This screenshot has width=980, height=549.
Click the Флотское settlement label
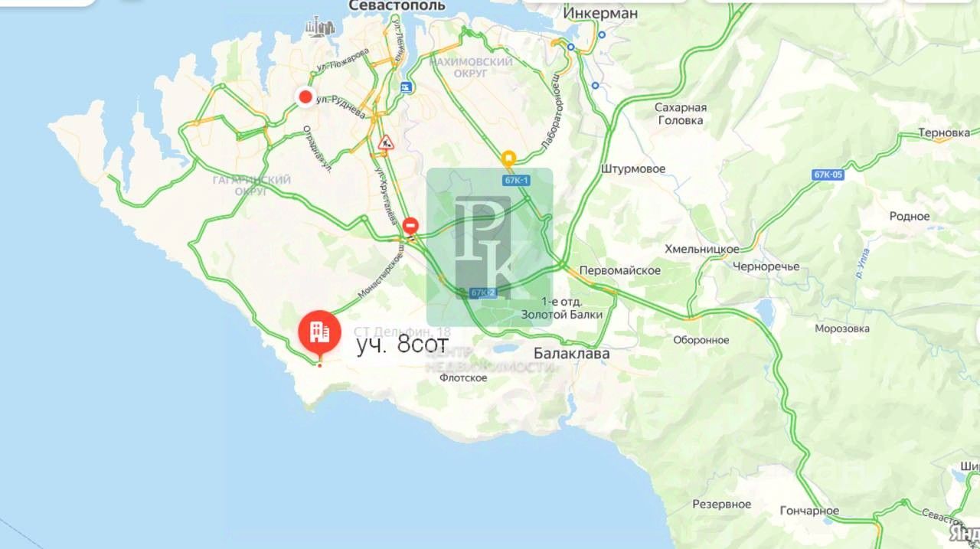pos(463,377)
